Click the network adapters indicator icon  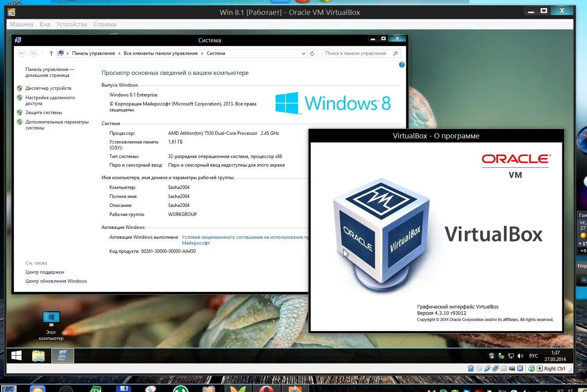pos(495,368)
